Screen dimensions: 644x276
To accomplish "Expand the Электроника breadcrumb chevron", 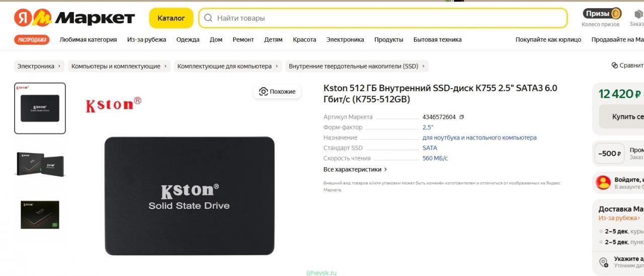I will 59,66.
